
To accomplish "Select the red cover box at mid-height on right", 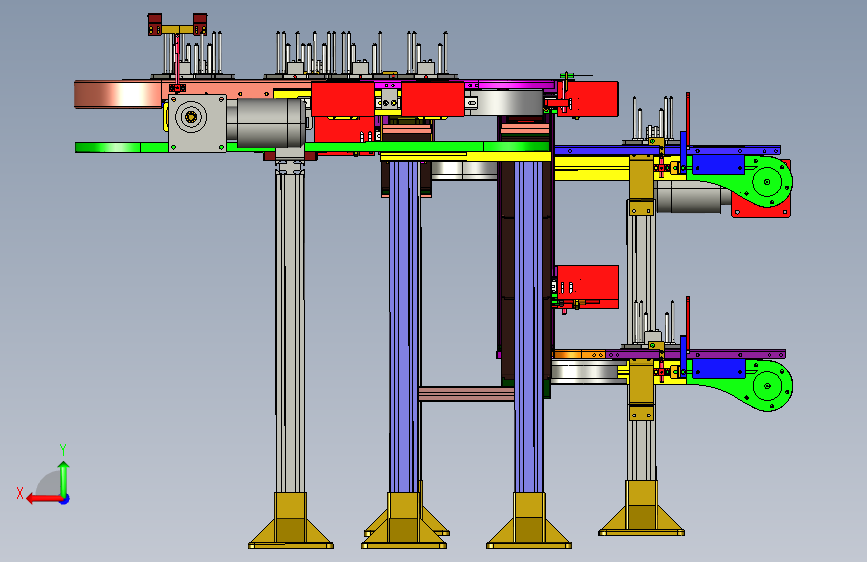I will tap(587, 287).
